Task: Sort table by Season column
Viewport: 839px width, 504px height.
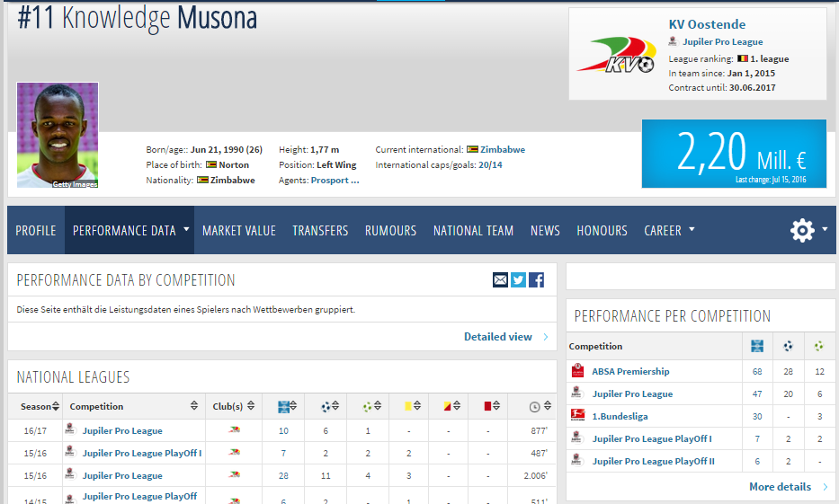Action: coord(40,406)
